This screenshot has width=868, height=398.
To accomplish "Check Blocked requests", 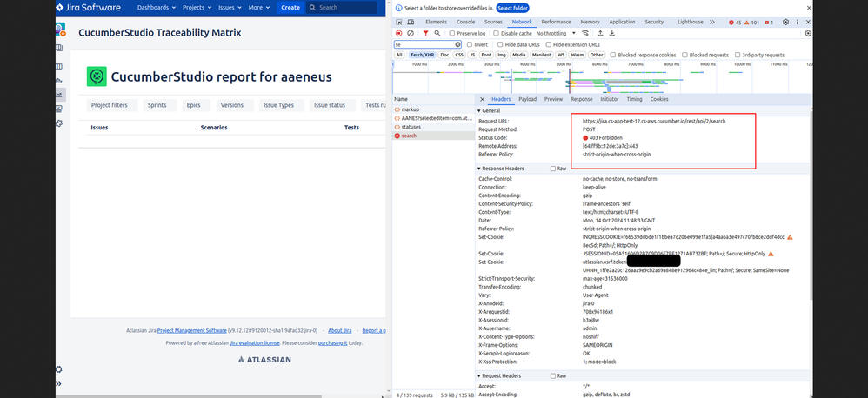I will (684, 55).
